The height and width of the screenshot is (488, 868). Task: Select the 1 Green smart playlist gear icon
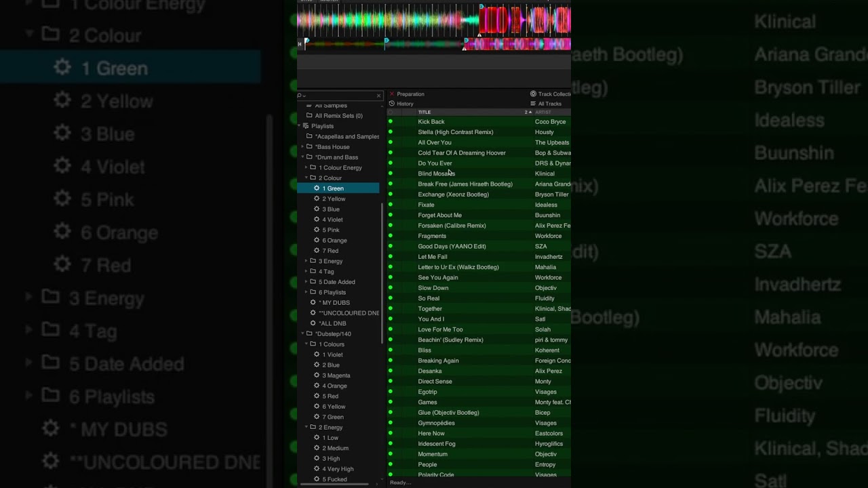(317, 188)
